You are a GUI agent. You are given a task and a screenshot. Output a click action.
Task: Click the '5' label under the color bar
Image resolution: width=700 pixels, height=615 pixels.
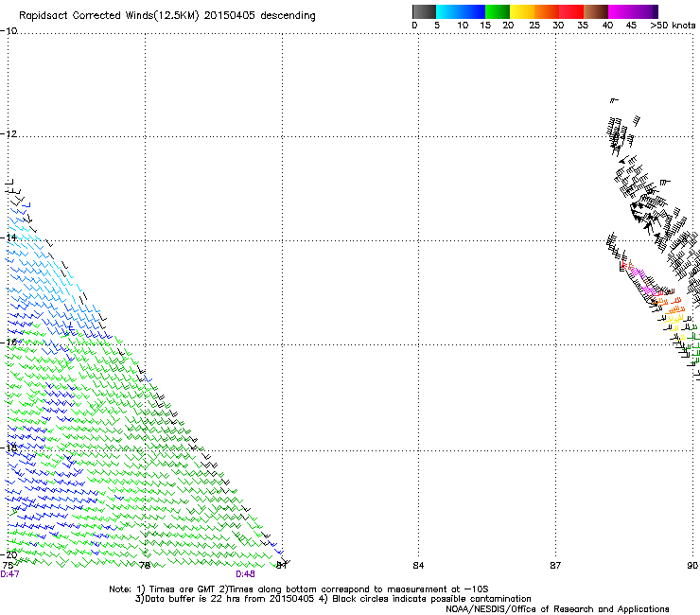437,26
